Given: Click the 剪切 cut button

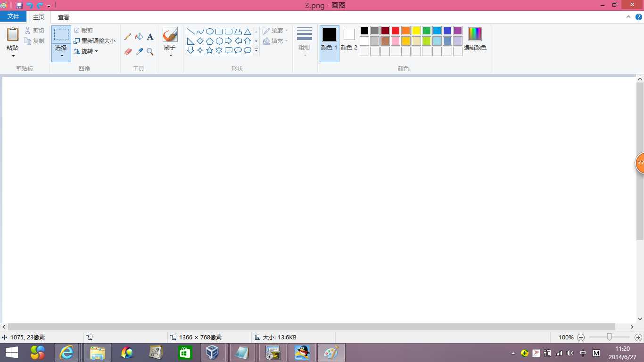Looking at the screenshot, I should point(34,31).
